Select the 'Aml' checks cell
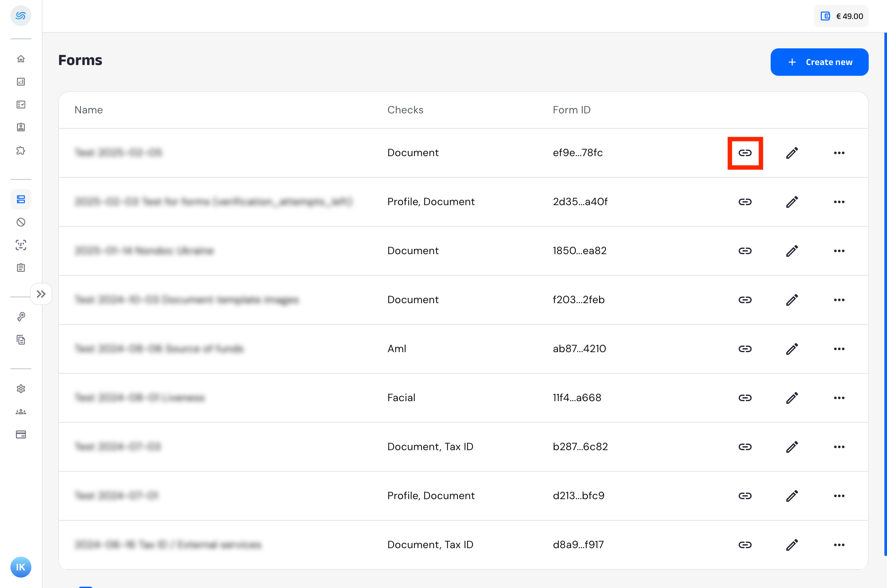 point(396,349)
